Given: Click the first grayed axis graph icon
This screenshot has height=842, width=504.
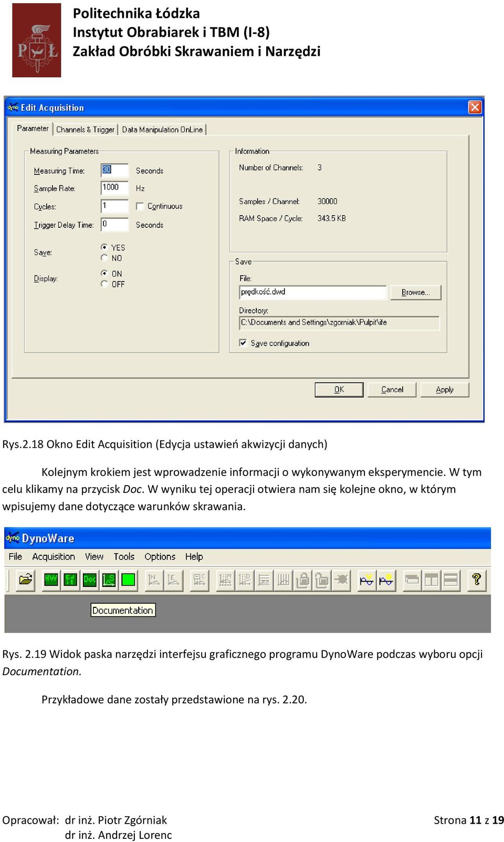Looking at the screenshot, I should tap(154, 580).
